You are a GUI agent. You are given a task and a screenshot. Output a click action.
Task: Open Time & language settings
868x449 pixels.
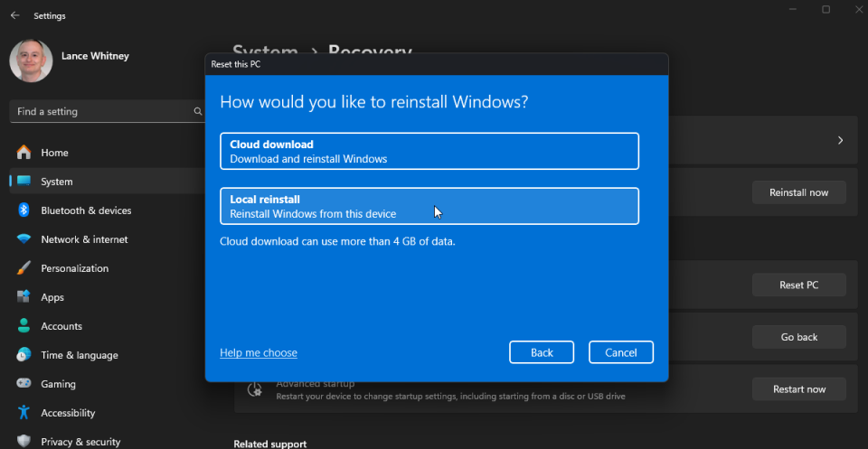pos(80,354)
